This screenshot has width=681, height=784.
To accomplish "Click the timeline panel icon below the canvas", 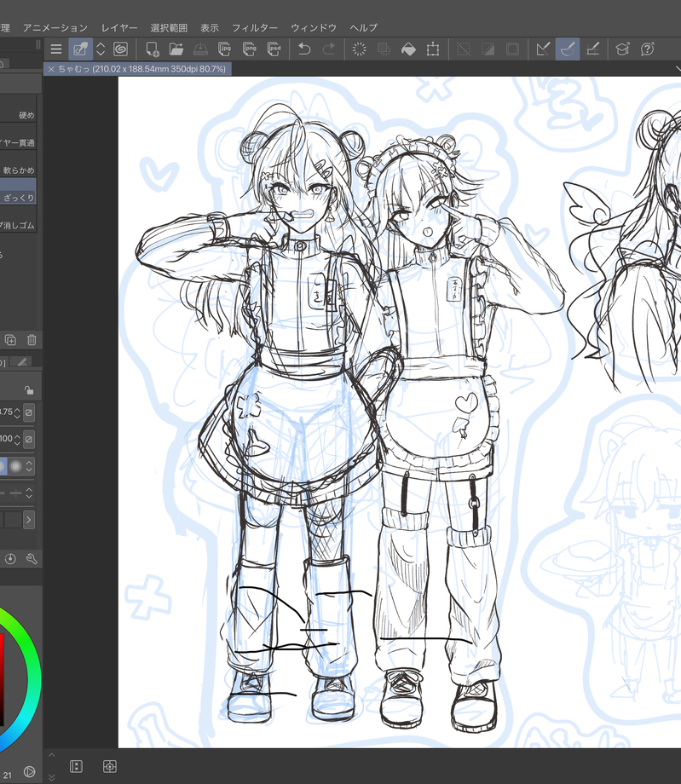I will coord(76,766).
